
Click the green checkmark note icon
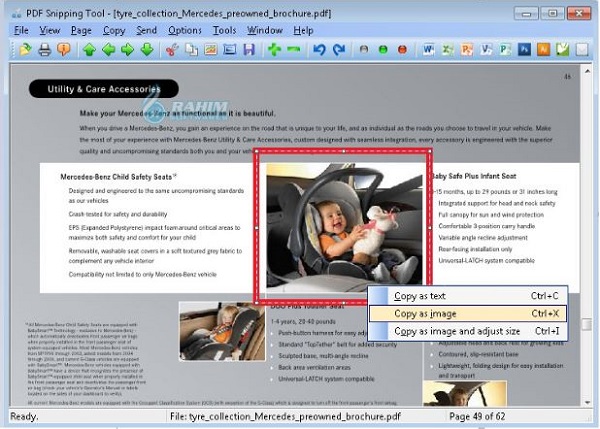pyautogui.click(x=562, y=50)
